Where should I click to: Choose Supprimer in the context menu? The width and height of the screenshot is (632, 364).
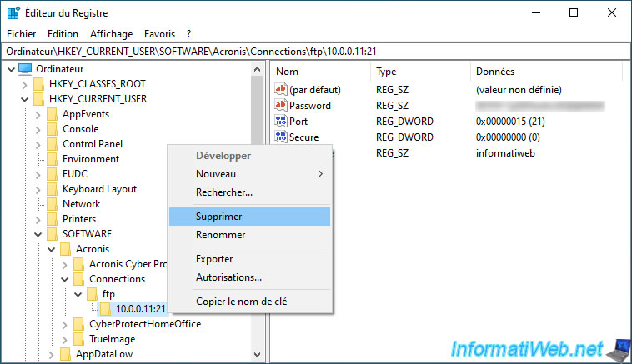(250, 217)
